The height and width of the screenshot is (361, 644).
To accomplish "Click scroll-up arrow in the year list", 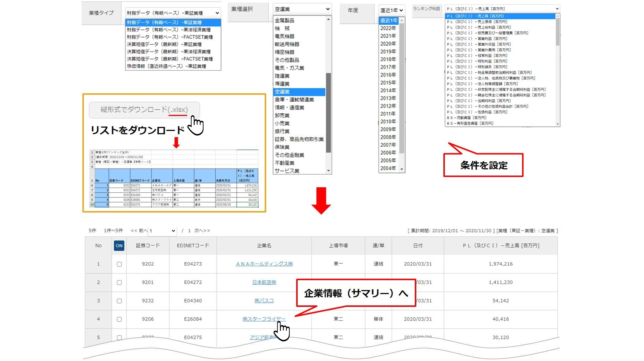I will [402, 20].
